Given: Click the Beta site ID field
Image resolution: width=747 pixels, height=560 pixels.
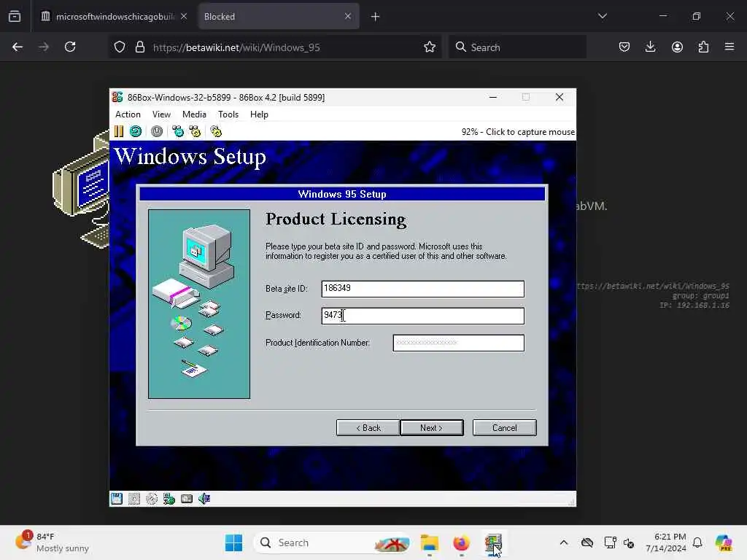Looking at the screenshot, I should tap(422, 289).
